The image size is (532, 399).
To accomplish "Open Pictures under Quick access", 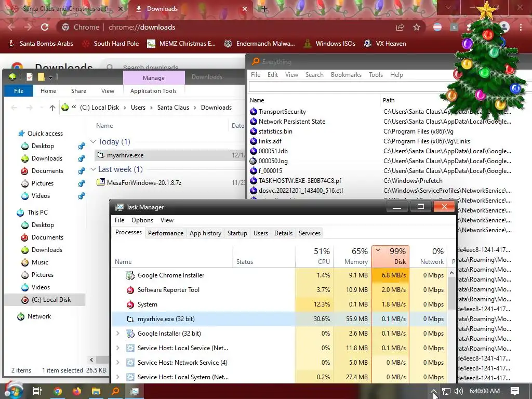I will click(x=43, y=183).
